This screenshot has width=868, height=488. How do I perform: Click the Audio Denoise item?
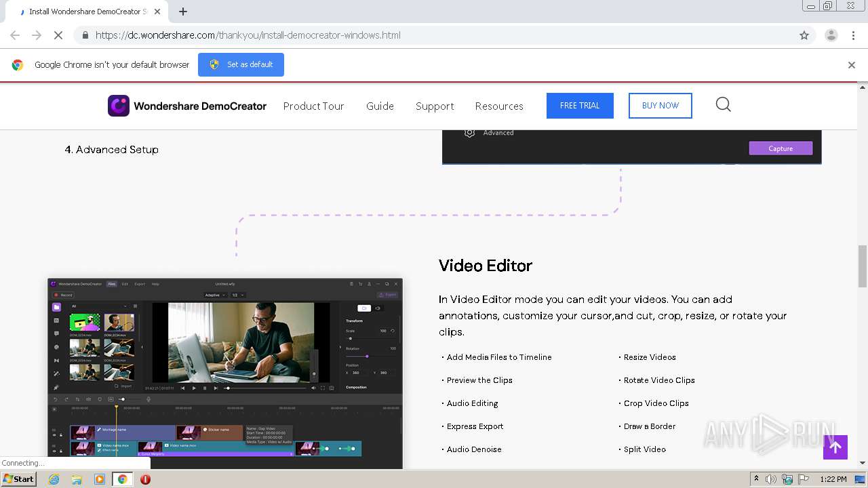pyautogui.click(x=474, y=449)
